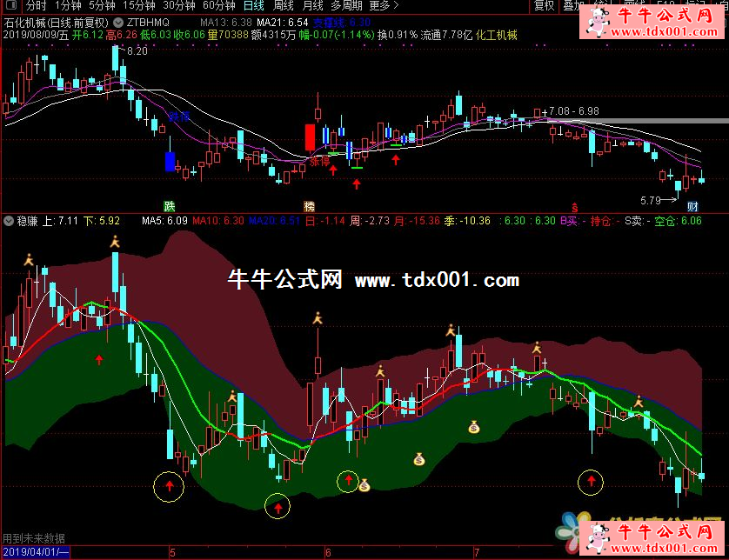Click month 7 marker on time axis
The height and width of the screenshot is (560, 729).
[x=477, y=552]
